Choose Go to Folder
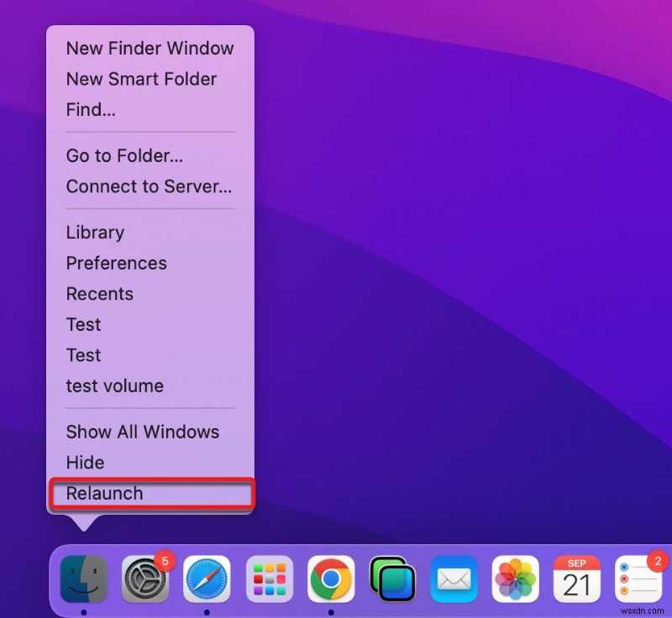 pyautogui.click(x=126, y=156)
